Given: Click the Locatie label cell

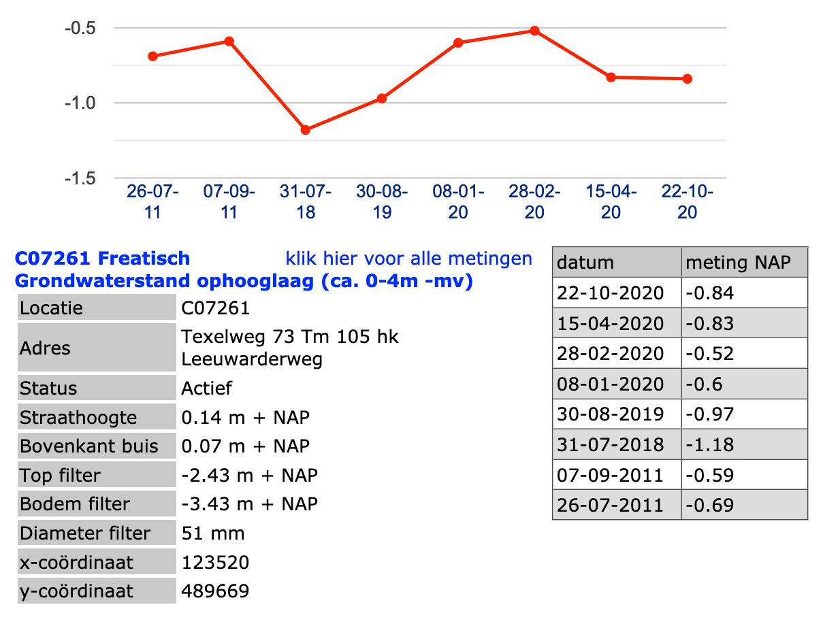Looking at the screenshot, I should coord(96,308).
